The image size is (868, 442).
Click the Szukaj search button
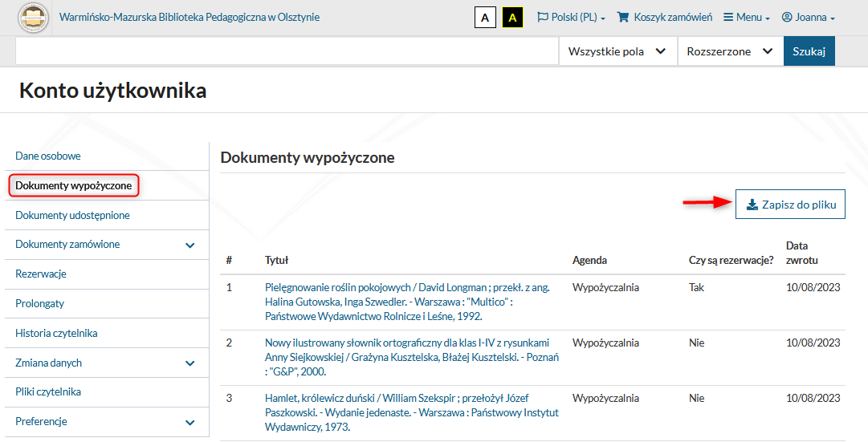809,51
